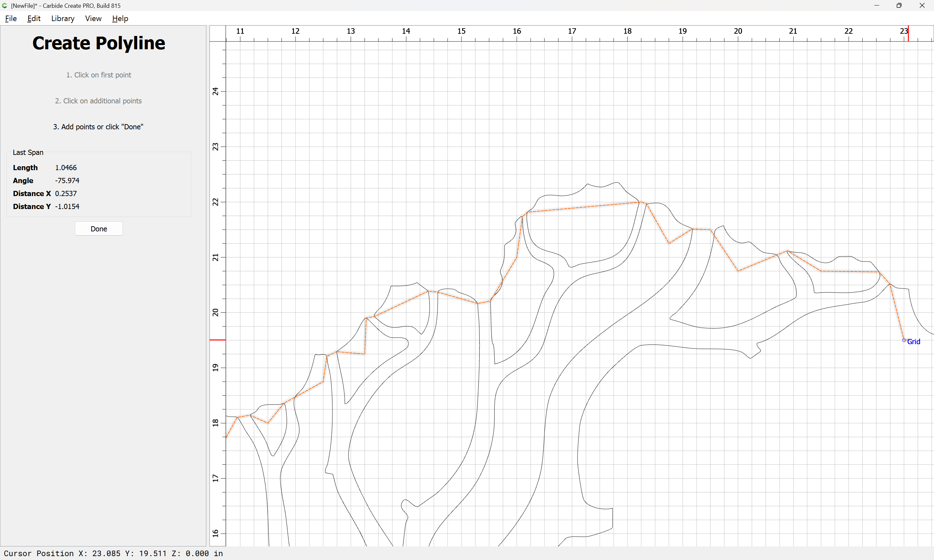Open the View menu

tap(93, 18)
